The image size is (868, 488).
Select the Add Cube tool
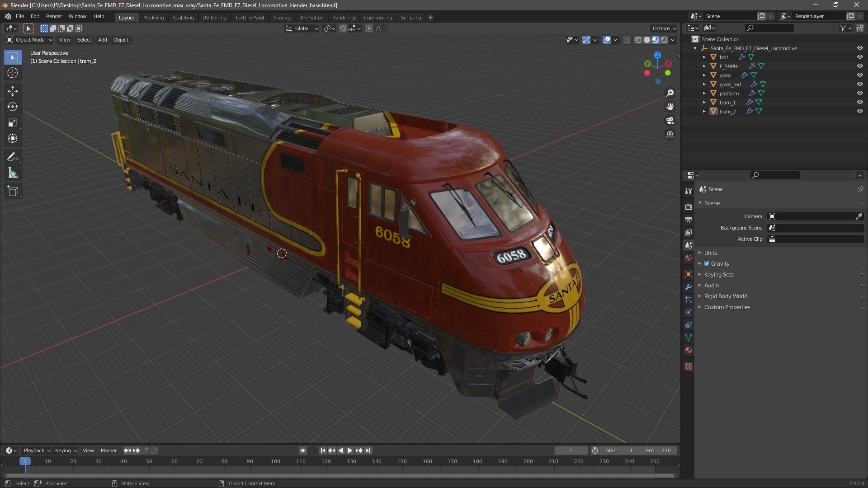click(x=13, y=191)
